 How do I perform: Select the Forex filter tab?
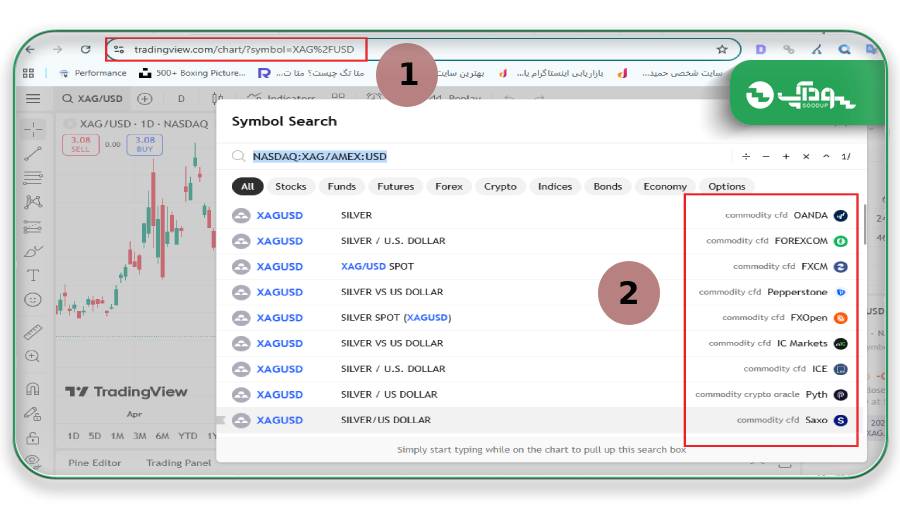pyautogui.click(x=449, y=187)
